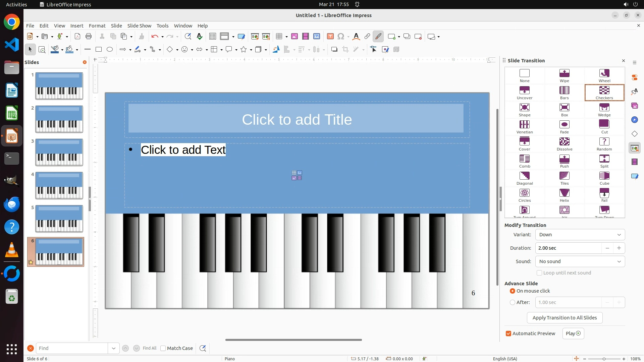Choose the Dissolve transition icon
The height and width of the screenshot is (362, 644).
point(564,144)
